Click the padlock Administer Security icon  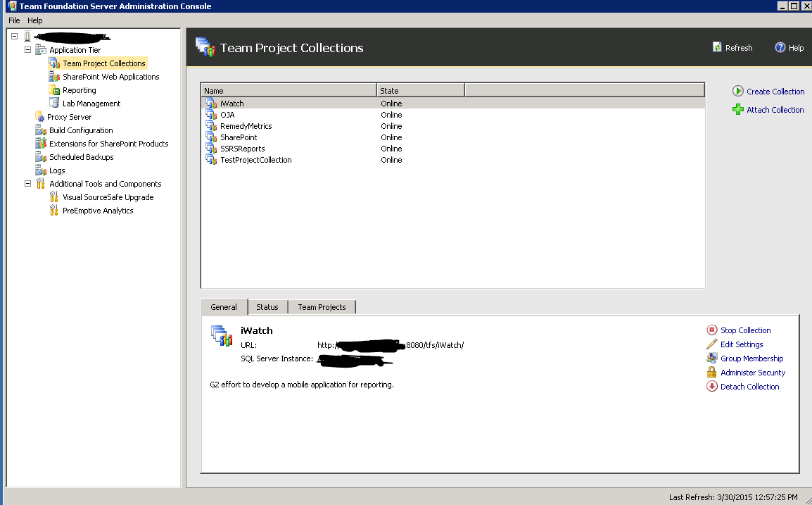tap(712, 373)
